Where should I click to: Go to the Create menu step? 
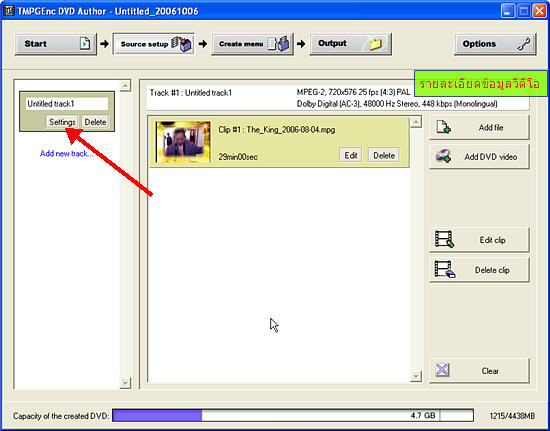coord(252,44)
